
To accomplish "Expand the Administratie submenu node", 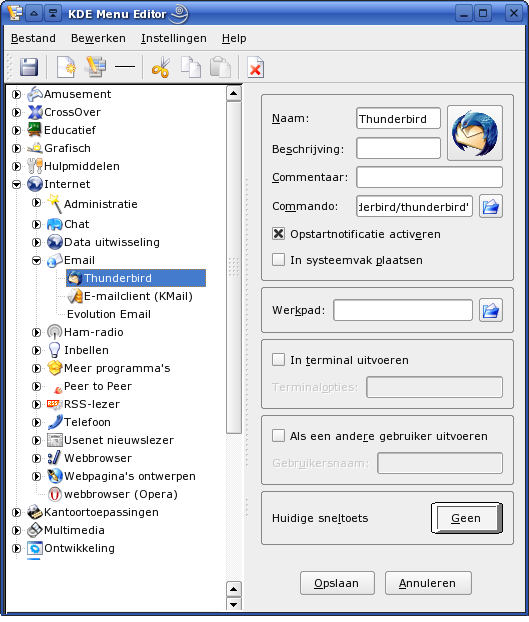I will pos(36,203).
